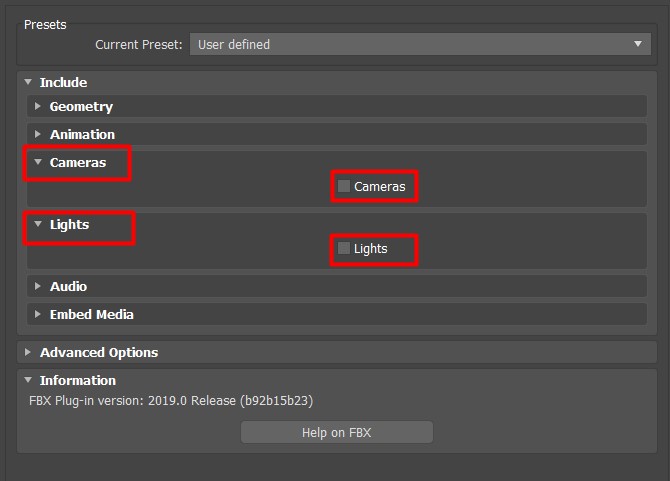This screenshot has width=670, height=481.
Task: Expand the Animation section arrow
Action: point(38,134)
